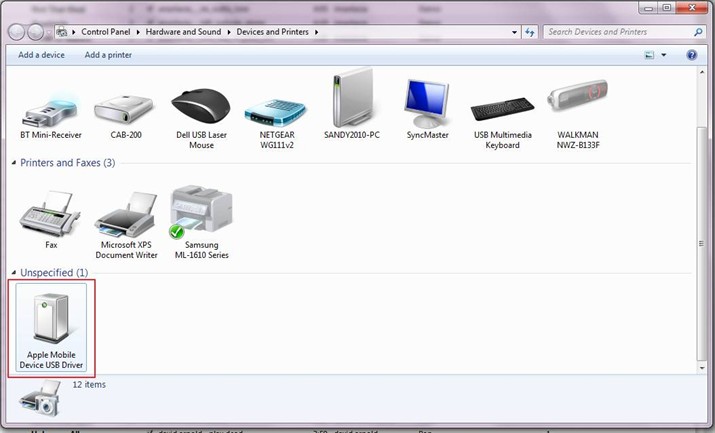Click Add a printer
Screen dimensions: 715x433
click(108, 55)
